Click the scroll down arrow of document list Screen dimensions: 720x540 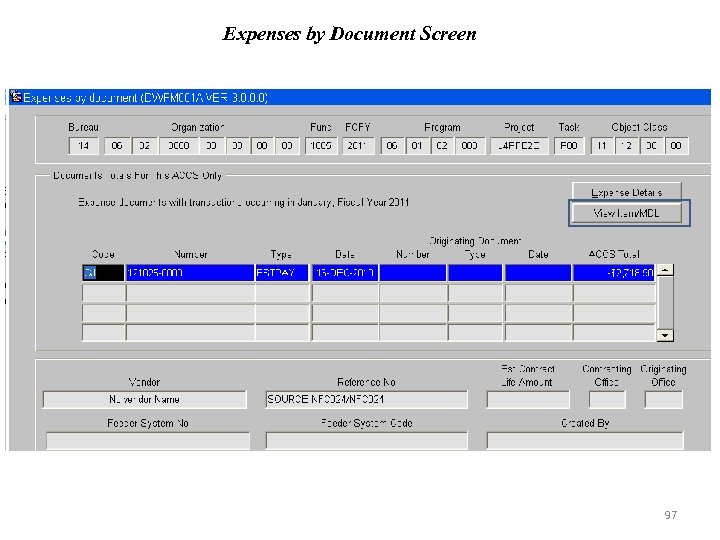(665, 335)
